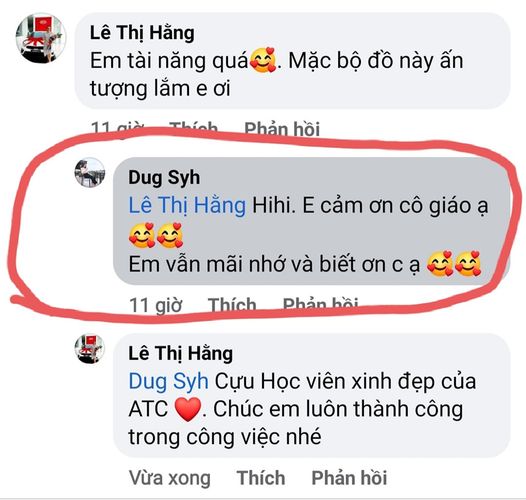
Task: Open the 11 giờ timestamp on first comment
Action: [x=117, y=129]
